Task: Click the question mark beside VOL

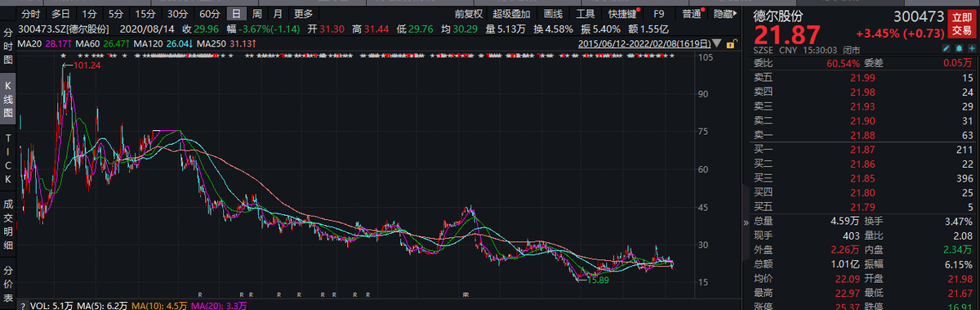Action: [x=23, y=305]
